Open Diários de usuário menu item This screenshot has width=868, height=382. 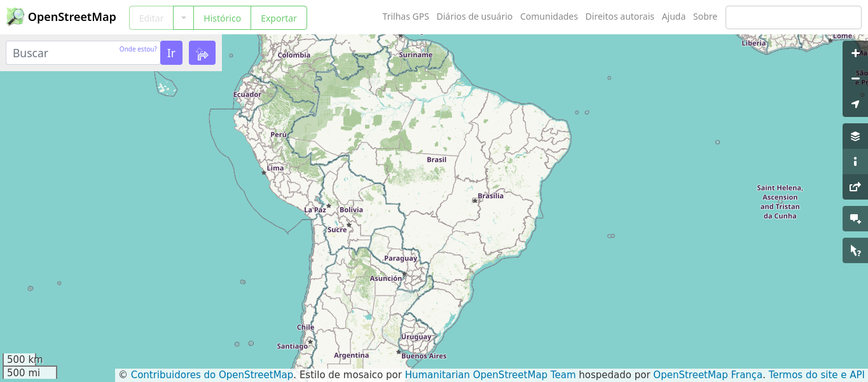click(x=474, y=17)
